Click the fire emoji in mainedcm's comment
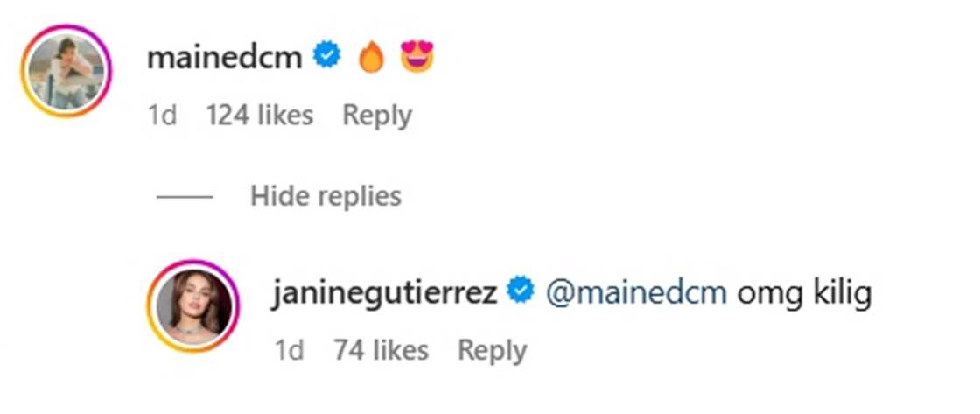The height and width of the screenshot is (414, 980). (371, 59)
